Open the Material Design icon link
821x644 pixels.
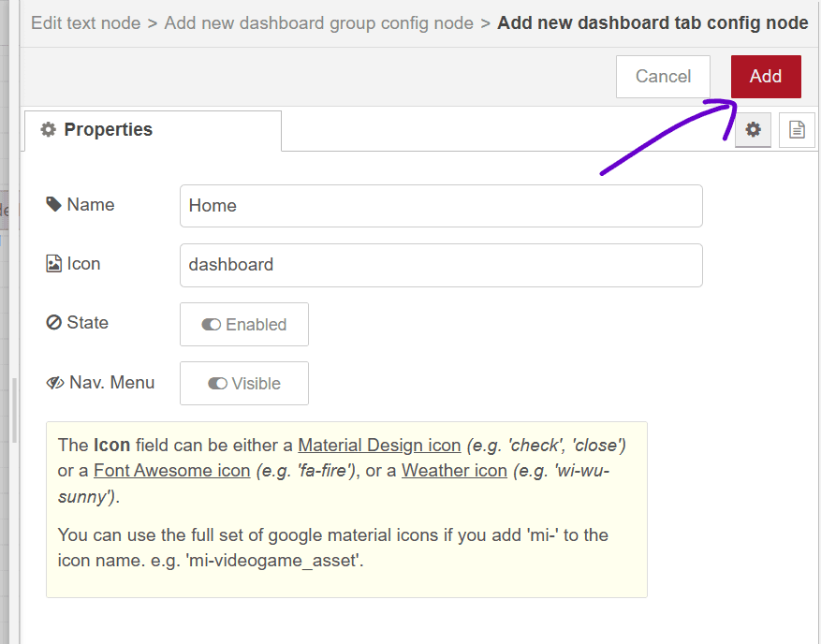coord(379,445)
